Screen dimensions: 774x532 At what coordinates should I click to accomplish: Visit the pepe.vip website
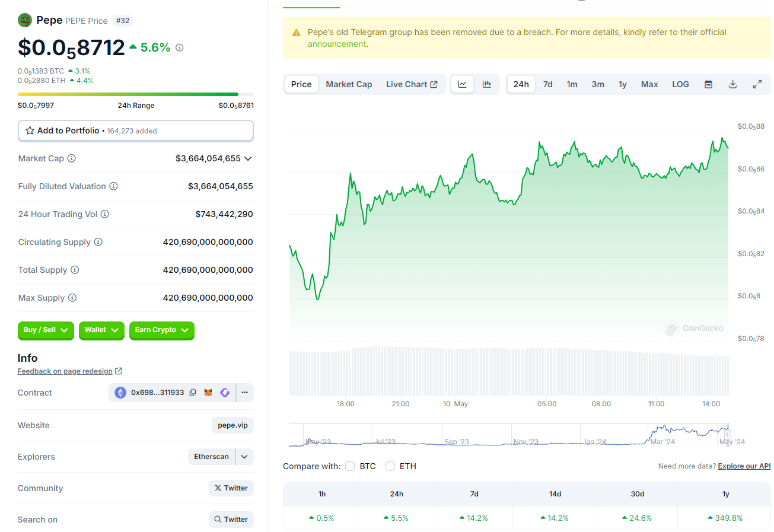coord(232,425)
